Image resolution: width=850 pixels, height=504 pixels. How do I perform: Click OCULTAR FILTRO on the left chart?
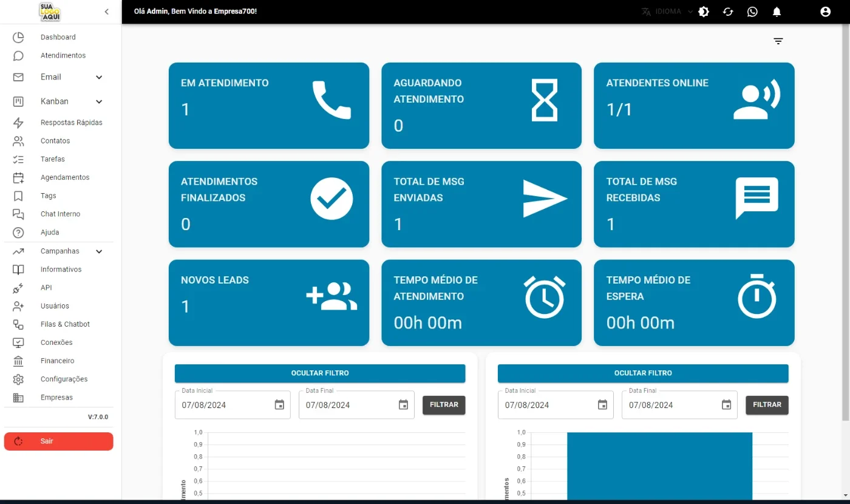[320, 373]
